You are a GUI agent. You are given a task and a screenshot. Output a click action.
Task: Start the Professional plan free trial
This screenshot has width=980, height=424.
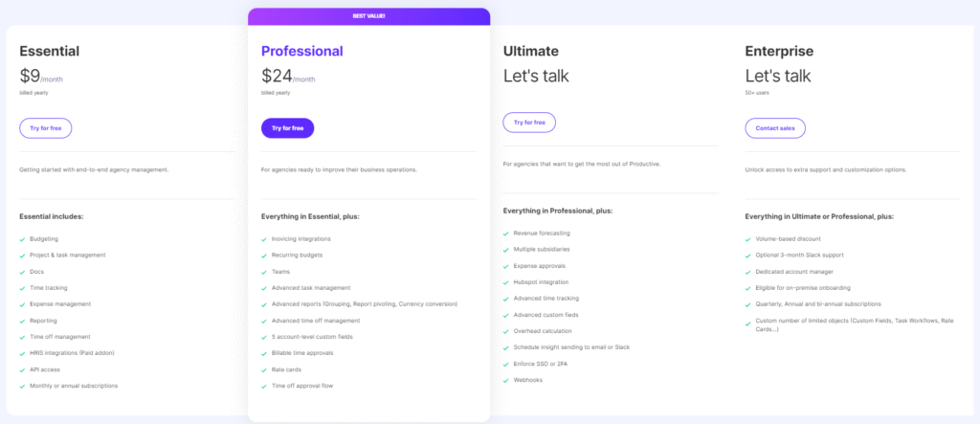tap(287, 128)
